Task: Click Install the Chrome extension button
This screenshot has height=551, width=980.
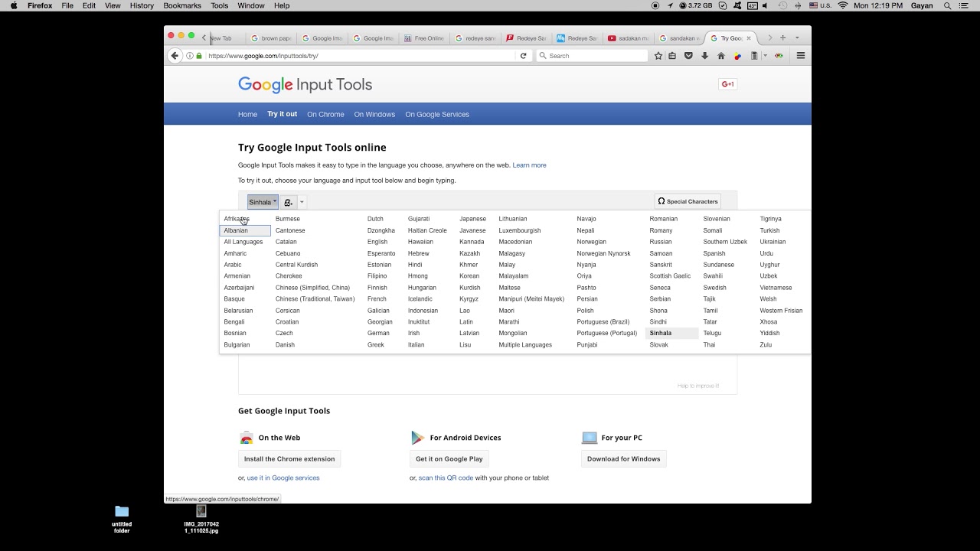Action: click(289, 459)
